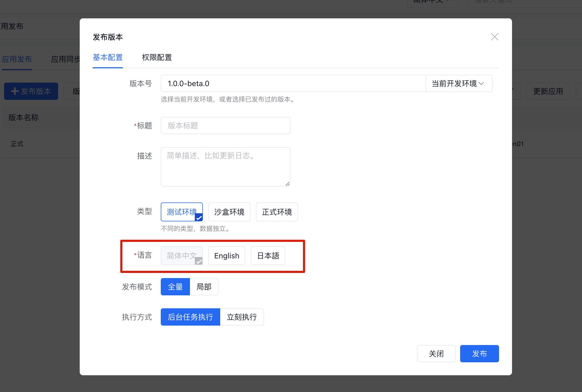Click 标题 version title input field
This screenshot has height=392, width=582.
coord(226,126)
